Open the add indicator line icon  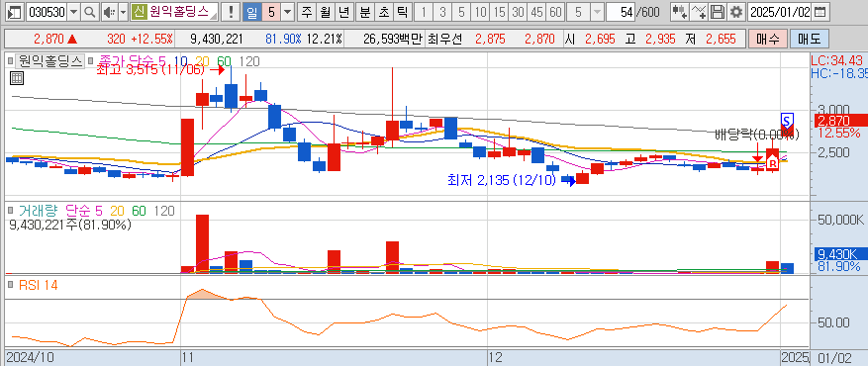(x=699, y=12)
